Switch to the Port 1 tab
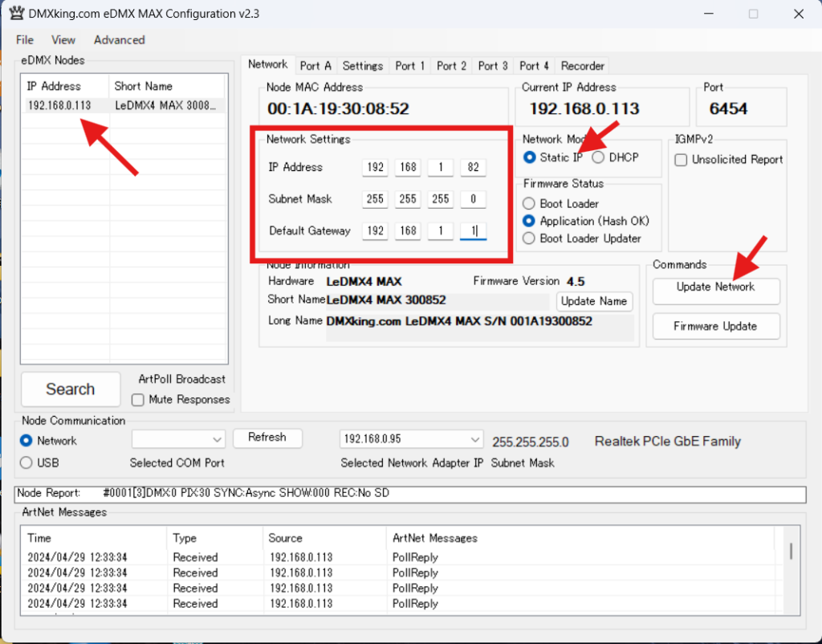The width and height of the screenshot is (822, 644). 410,66
